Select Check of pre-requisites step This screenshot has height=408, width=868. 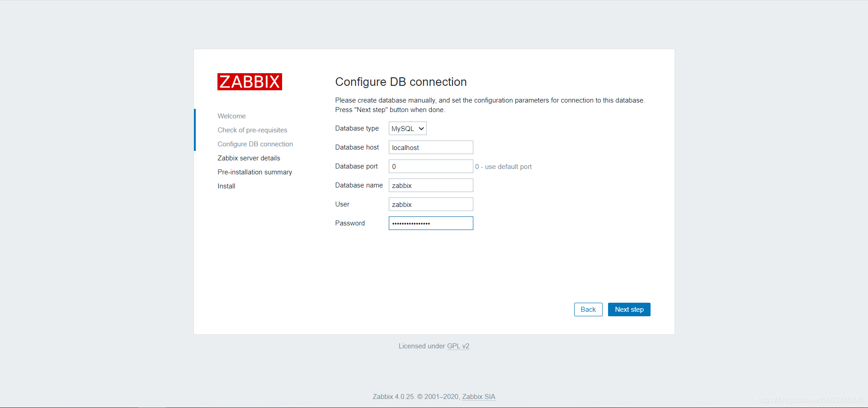[x=252, y=130]
